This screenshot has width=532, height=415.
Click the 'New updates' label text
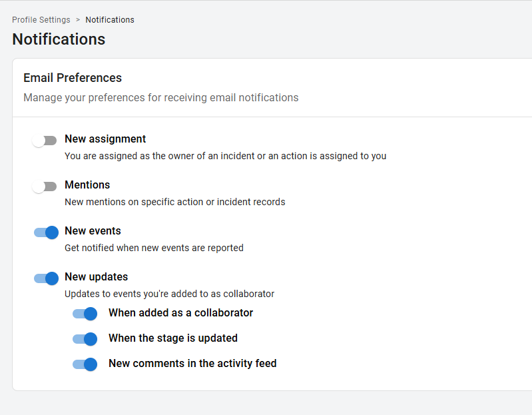tap(96, 277)
